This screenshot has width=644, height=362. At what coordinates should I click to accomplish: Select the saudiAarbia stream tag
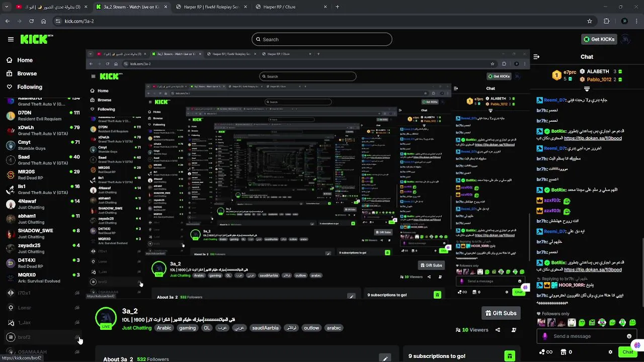(265, 328)
